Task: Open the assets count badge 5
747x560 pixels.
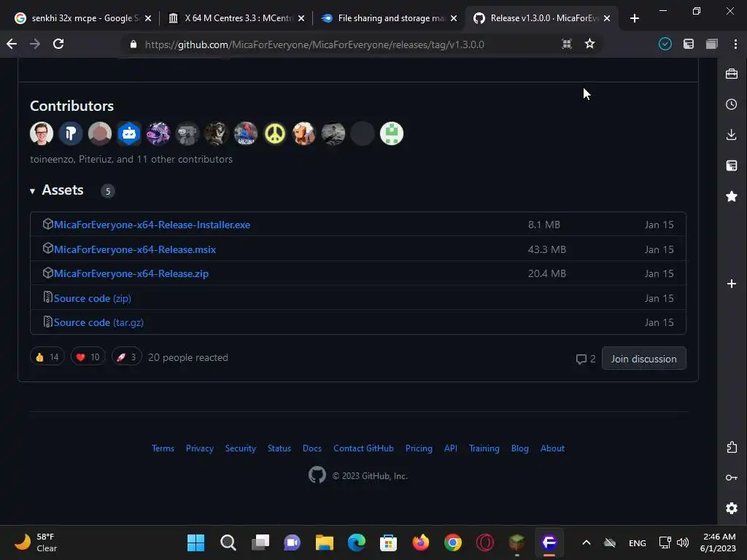Action: point(108,191)
